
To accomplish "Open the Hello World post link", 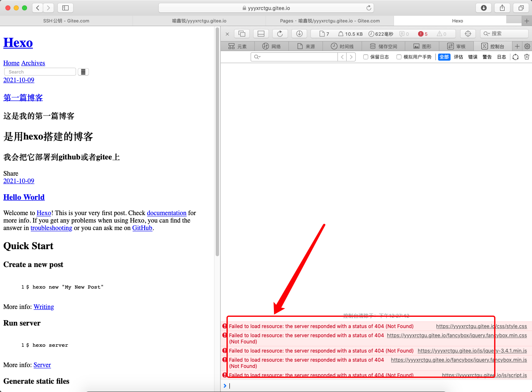I will tap(24, 197).
